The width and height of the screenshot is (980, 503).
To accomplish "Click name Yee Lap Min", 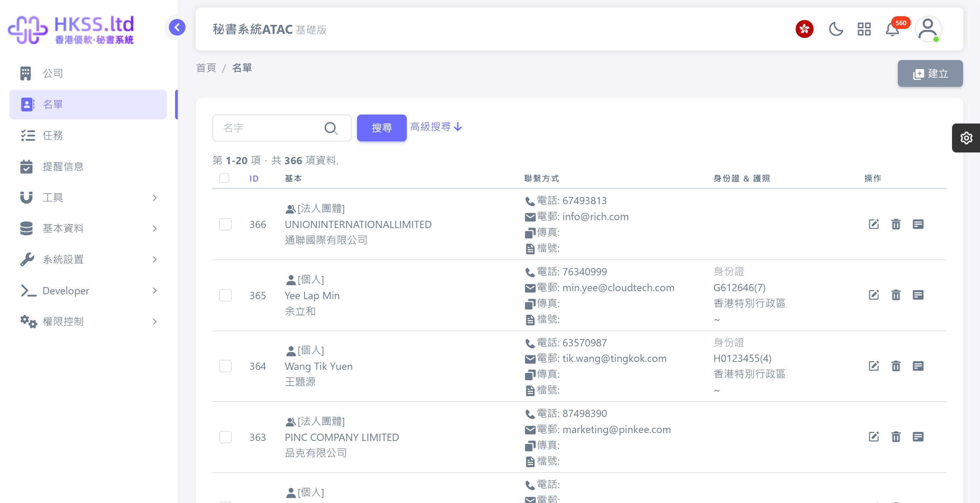I will [x=312, y=296].
